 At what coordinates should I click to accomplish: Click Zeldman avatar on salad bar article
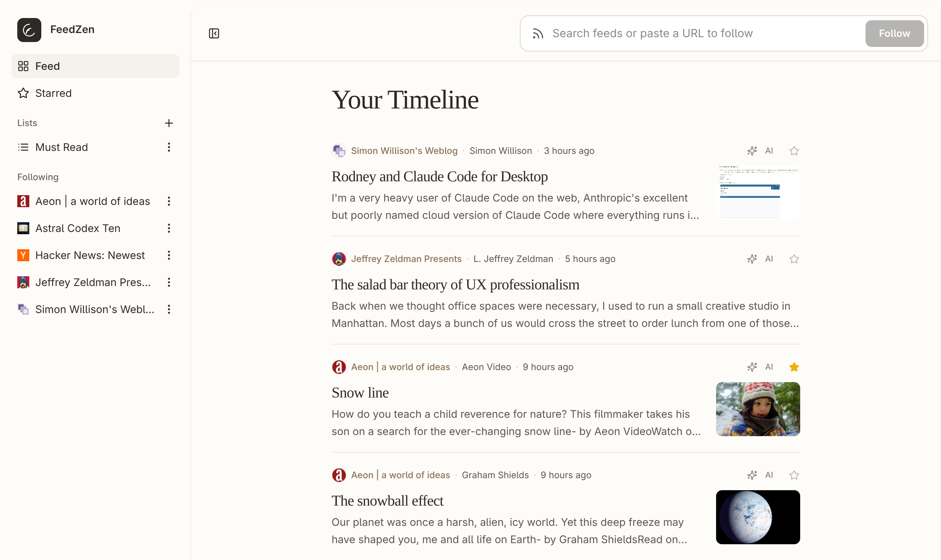[x=339, y=259]
